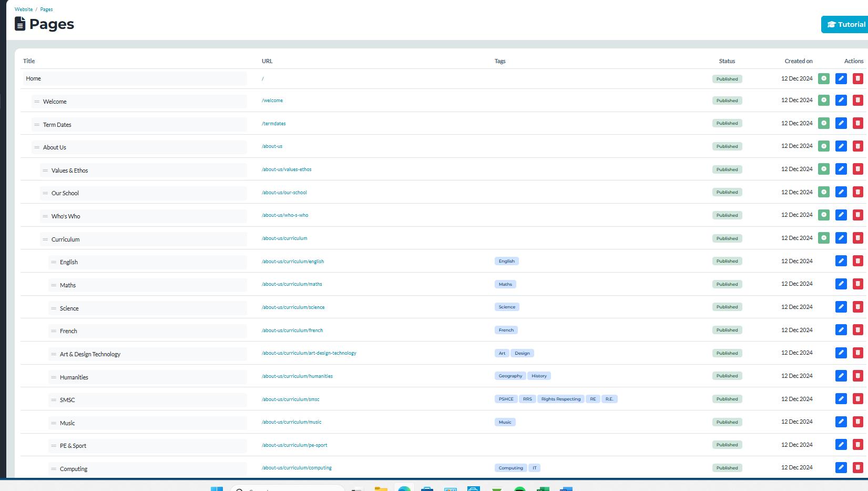This screenshot has width=868, height=491.
Task: Click the reorder handle next to Curriculum
Action: (45, 239)
